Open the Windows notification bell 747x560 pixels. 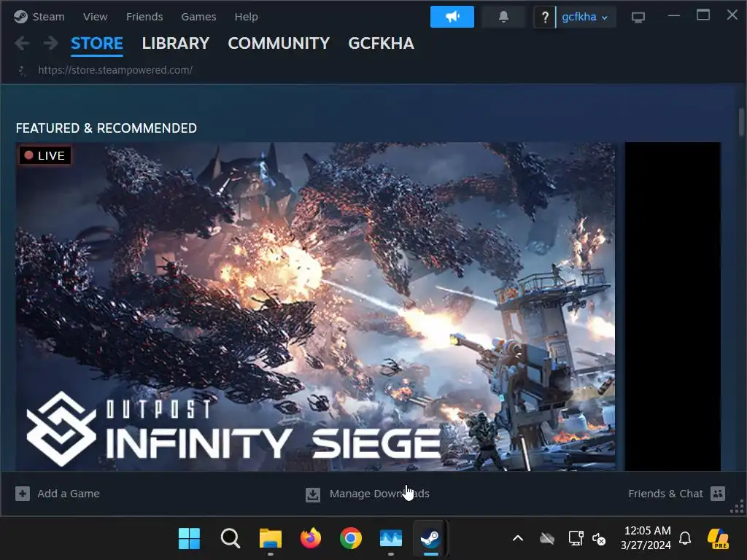coord(685,539)
